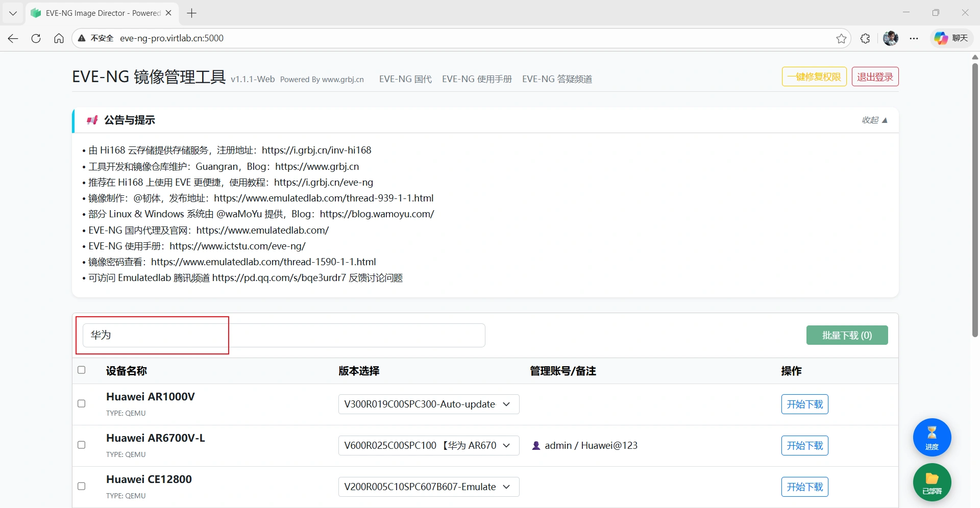Expand version dropdown for Huawei AR1000V

[428, 404]
